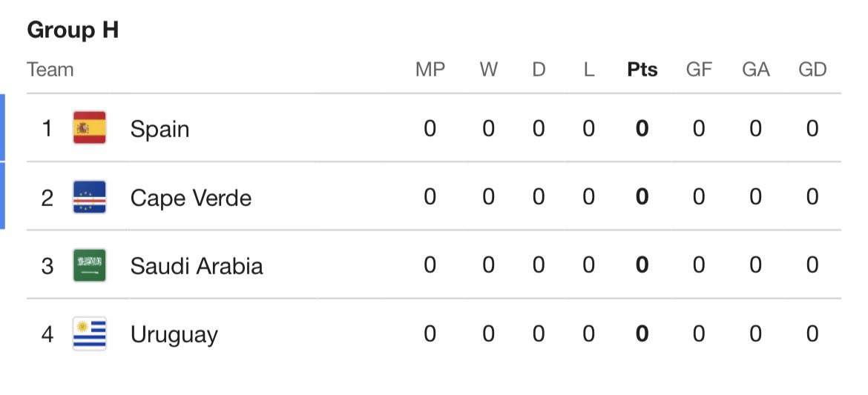Click the W column header
This screenshot has width=868, height=395.
pos(488,70)
